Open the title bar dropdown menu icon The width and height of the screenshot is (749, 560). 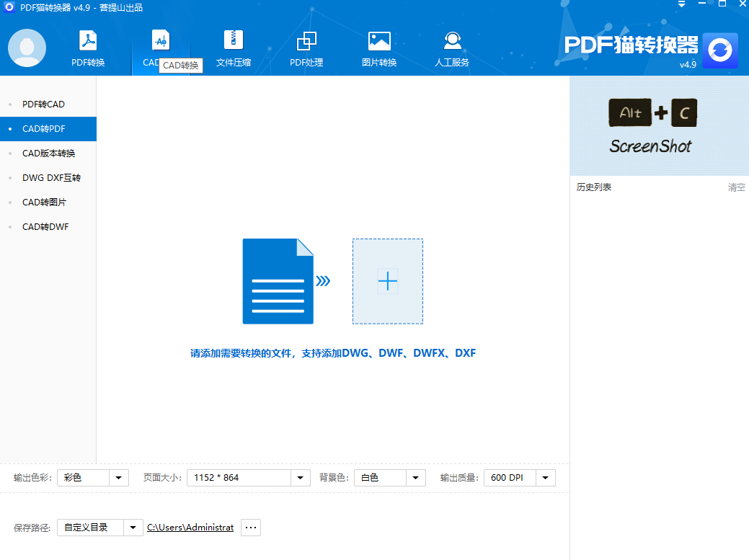click(682, 4)
